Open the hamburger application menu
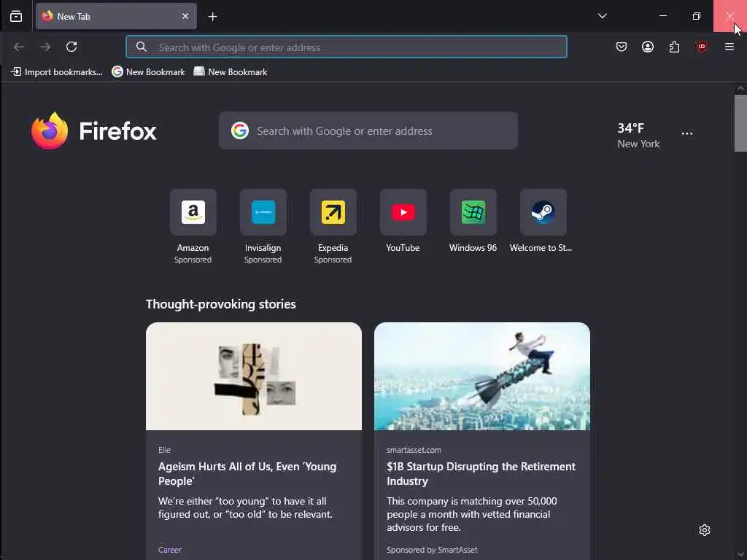 [x=729, y=47]
